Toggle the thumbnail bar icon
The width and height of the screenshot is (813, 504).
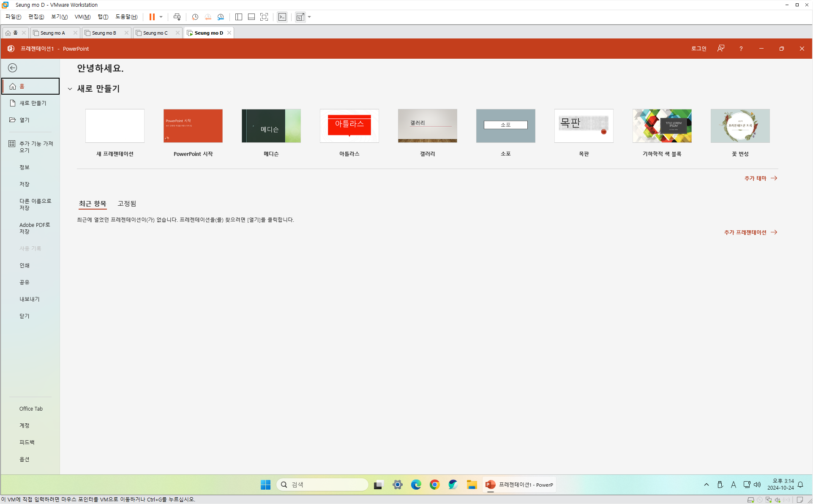pos(251,17)
